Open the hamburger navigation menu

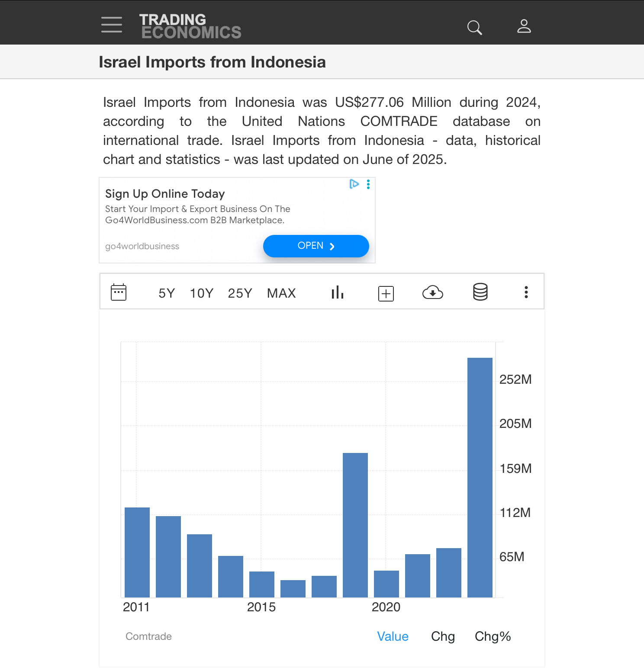coord(111,25)
